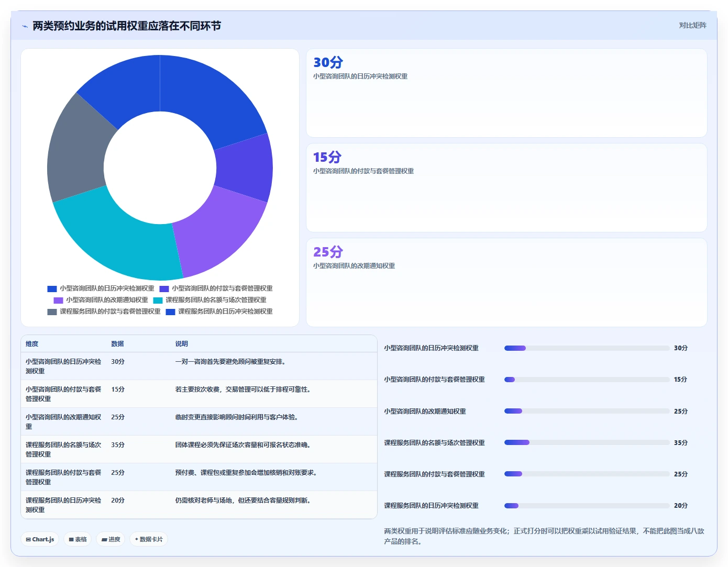Select the 15分 data card
The image size is (728, 567).
(x=506, y=188)
